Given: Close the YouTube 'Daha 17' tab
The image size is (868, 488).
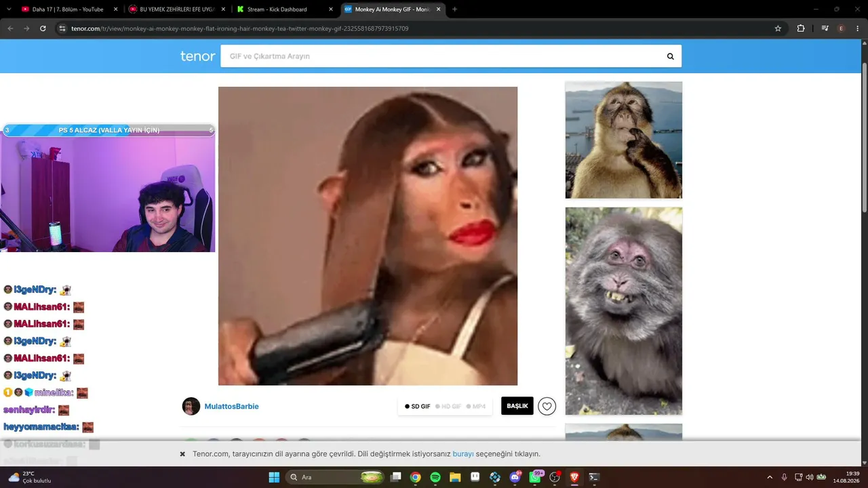Looking at the screenshot, I should pyautogui.click(x=115, y=9).
